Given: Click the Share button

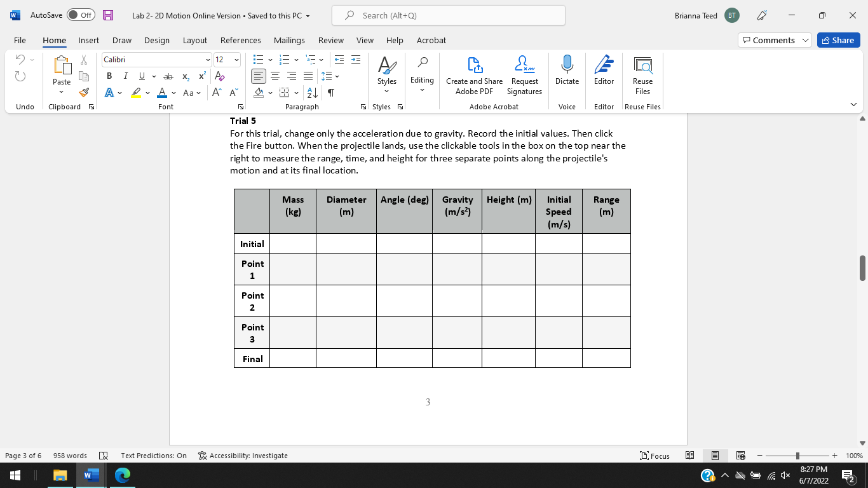Looking at the screenshot, I should tap(838, 39).
